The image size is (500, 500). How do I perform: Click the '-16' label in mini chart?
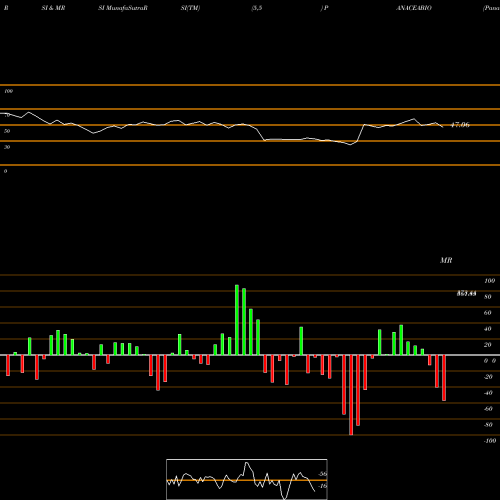[x=322, y=486]
